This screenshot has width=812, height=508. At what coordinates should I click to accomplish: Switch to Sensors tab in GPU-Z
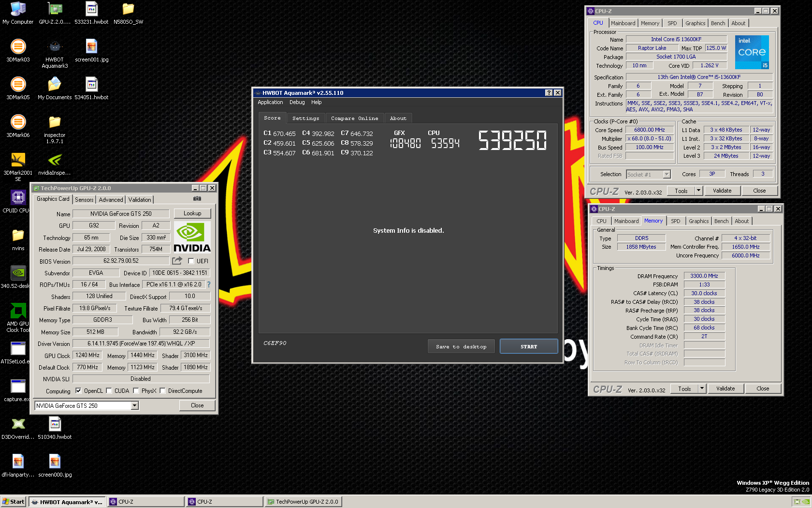click(84, 200)
